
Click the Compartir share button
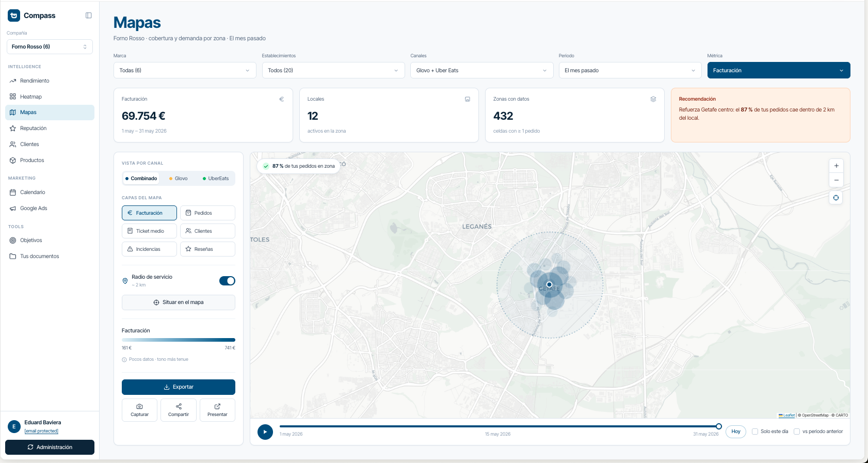(179, 410)
